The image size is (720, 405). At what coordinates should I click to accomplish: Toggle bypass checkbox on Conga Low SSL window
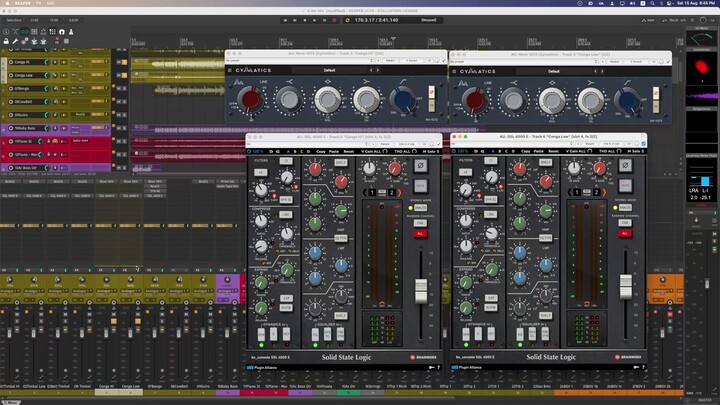(x=643, y=144)
